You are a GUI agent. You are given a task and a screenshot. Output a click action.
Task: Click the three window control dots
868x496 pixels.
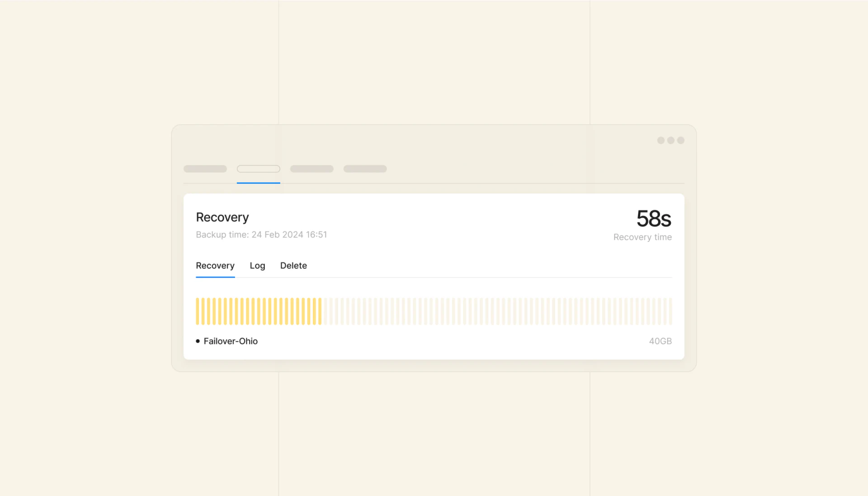[x=671, y=140]
